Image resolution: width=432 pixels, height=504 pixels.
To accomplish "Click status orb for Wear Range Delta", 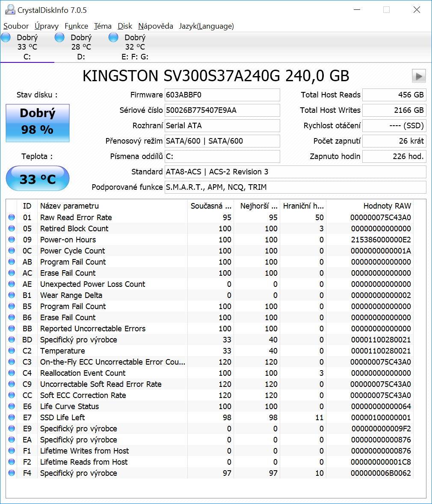I will [12, 295].
